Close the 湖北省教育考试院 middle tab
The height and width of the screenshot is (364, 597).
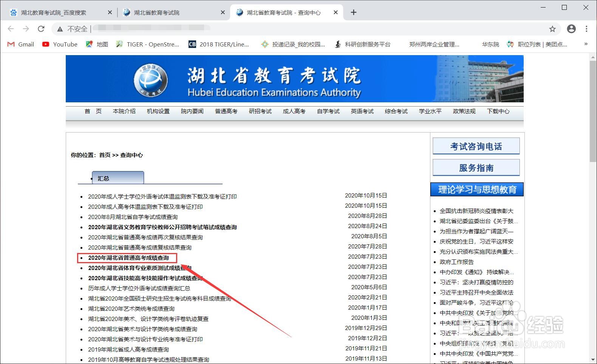click(223, 12)
